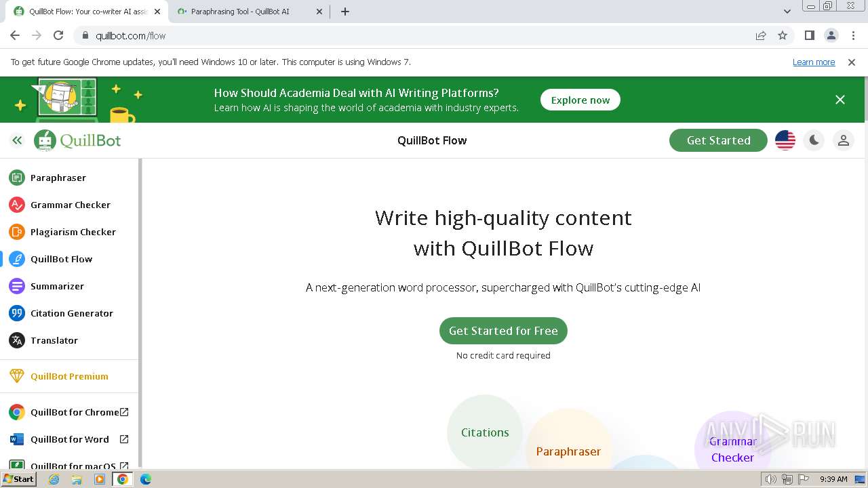Open Plagiarism Checker from sidebar menu text

pos(73,232)
